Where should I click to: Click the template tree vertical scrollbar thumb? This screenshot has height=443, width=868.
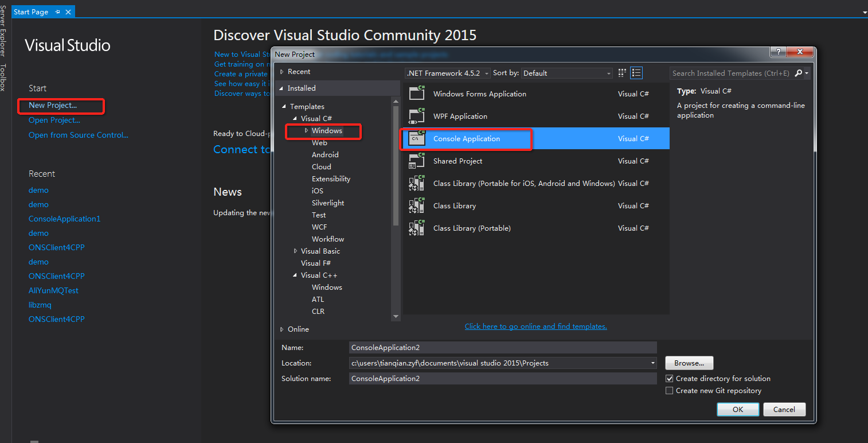click(396, 166)
